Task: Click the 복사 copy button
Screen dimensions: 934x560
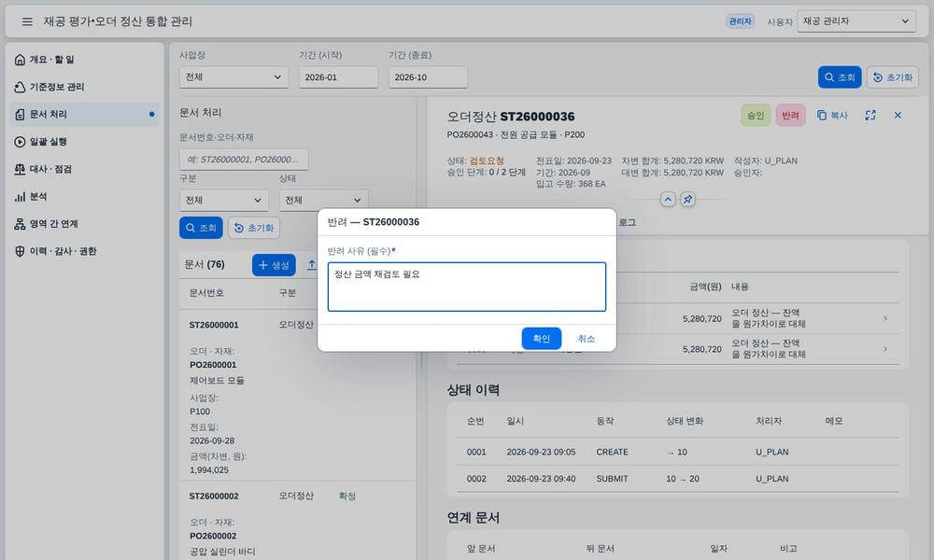Action: (832, 116)
